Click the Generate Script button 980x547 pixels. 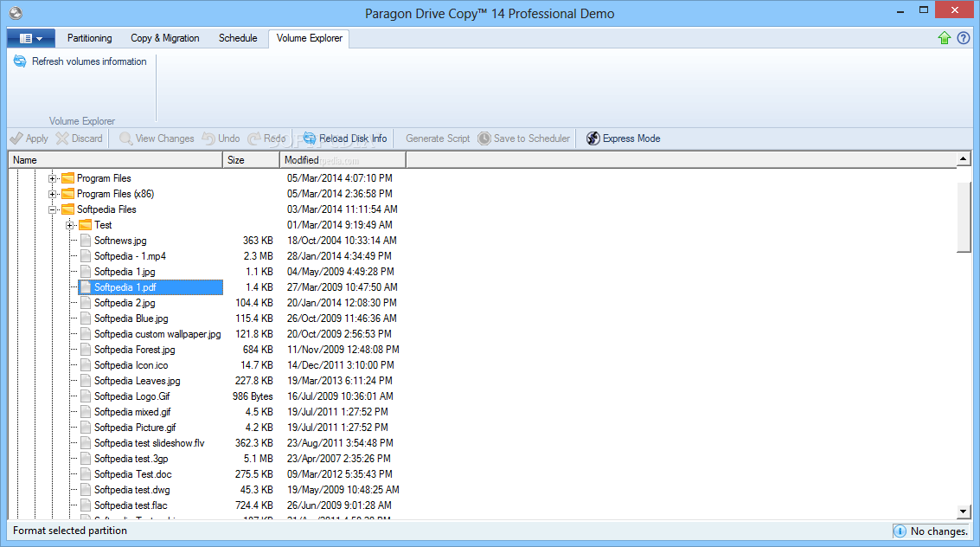(x=438, y=138)
